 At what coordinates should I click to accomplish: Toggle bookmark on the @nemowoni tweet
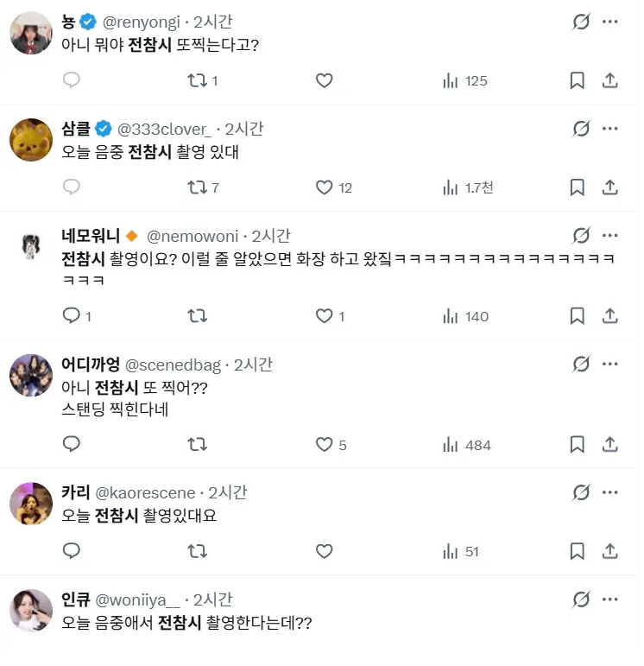click(x=577, y=316)
